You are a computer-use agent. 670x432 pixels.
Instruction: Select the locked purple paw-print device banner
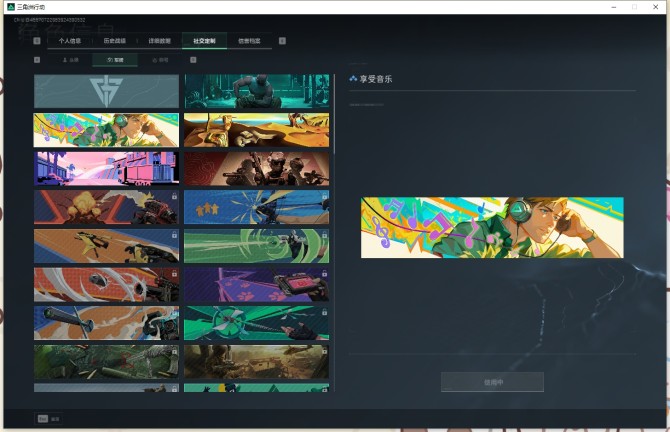[x=257, y=285]
